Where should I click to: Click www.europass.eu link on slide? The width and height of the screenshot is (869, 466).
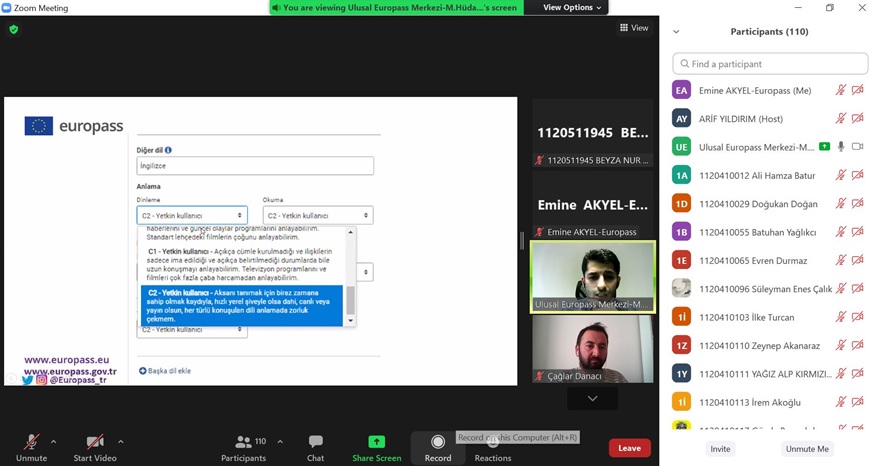pos(67,360)
